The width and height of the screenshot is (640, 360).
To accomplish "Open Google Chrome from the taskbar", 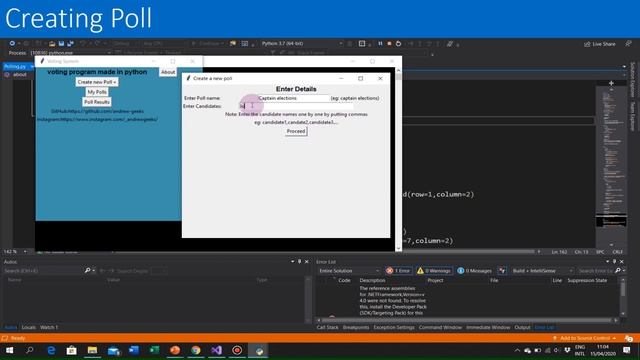I will (196, 350).
